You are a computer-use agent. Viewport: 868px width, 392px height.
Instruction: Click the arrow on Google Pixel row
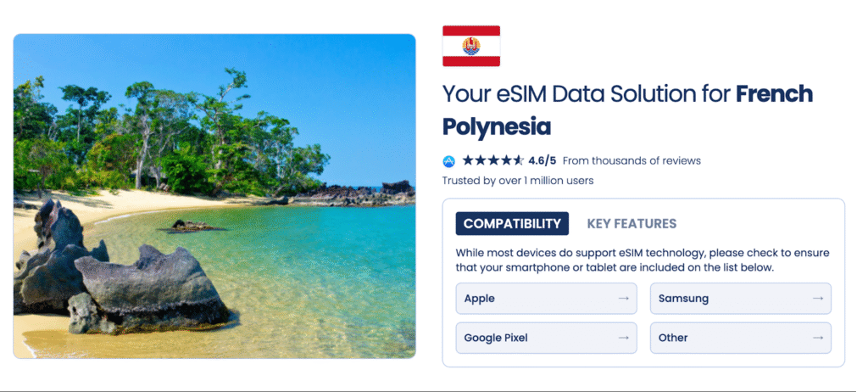point(623,338)
